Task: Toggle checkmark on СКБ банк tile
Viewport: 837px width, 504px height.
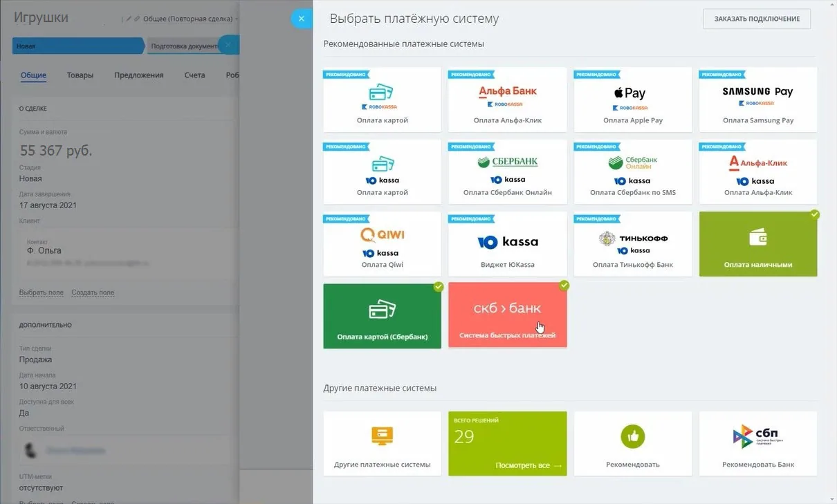Action: click(x=564, y=285)
